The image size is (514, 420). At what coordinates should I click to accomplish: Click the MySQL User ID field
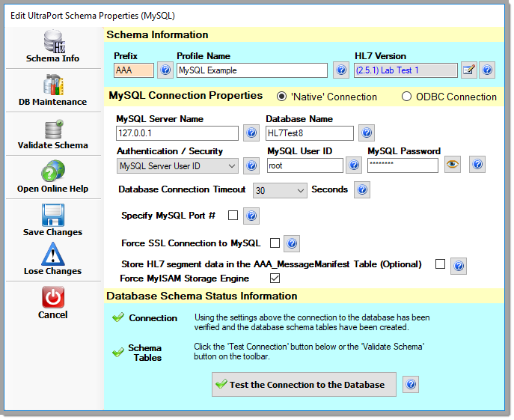pos(305,165)
